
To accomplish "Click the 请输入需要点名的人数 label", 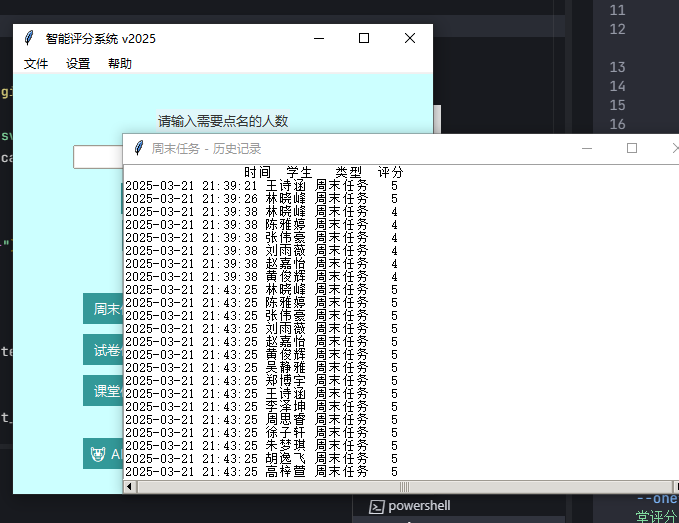I will 223,121.
